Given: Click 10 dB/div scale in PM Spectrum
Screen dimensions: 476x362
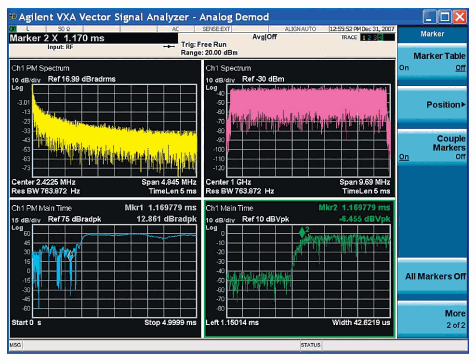Looking at the screenshot, I should [x=26, y=80].
